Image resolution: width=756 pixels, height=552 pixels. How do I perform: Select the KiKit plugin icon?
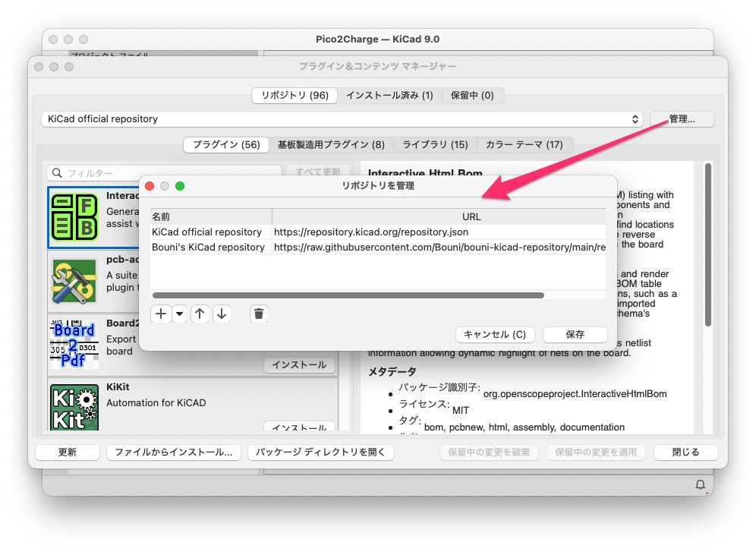[x=74, y=406]
